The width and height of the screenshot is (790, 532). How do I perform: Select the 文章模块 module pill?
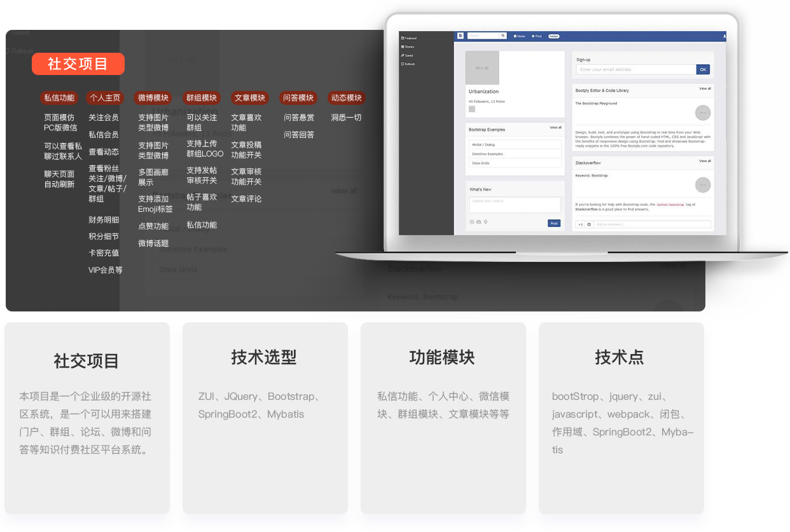tap(250, 98)
